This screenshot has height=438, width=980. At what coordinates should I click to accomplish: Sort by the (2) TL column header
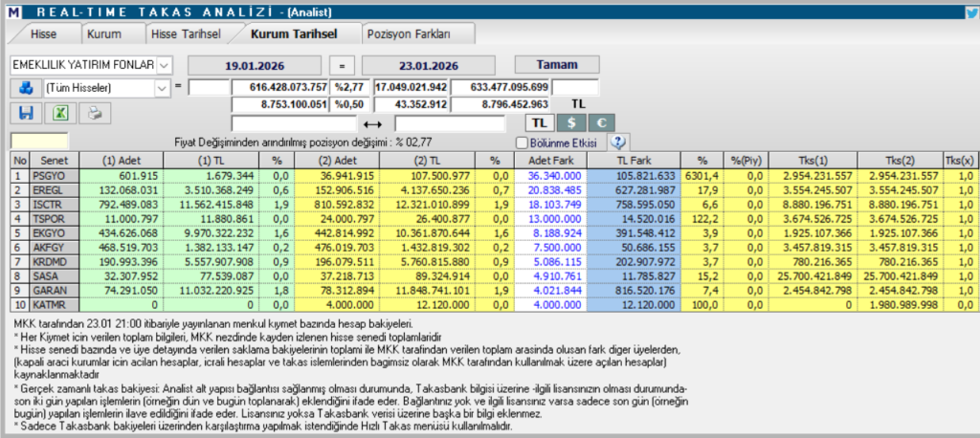pos(426,161)
